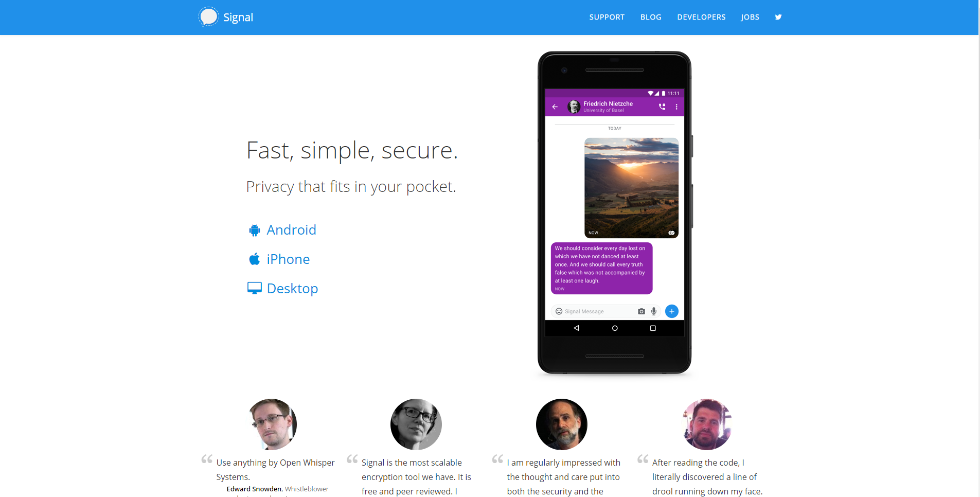Click the Android robot icon
The height and width of the screenshot is (497, 980).
pos(254,230)
